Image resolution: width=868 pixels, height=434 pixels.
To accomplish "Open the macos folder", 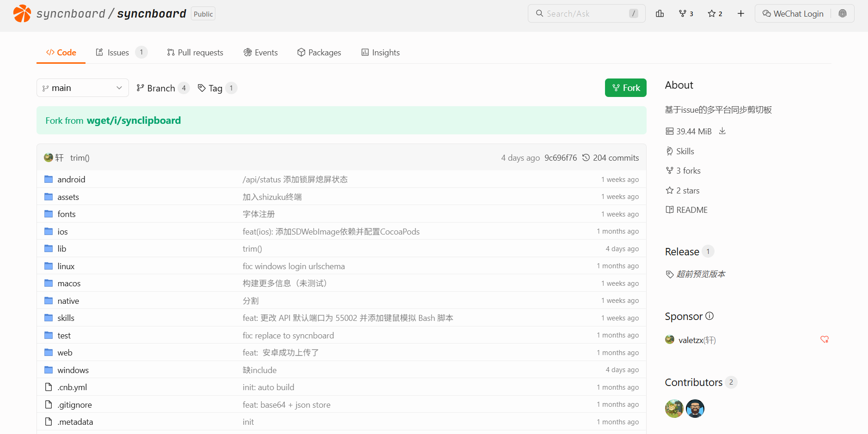I will point(69,283).
